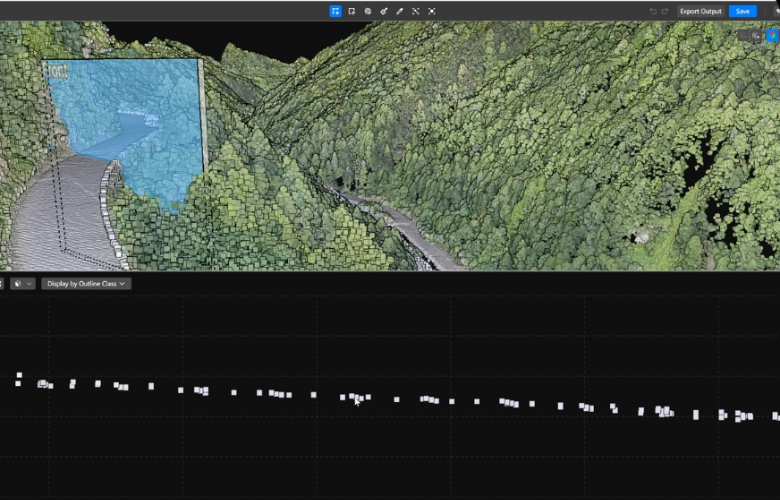Redo the last undone action

point(665,11)
